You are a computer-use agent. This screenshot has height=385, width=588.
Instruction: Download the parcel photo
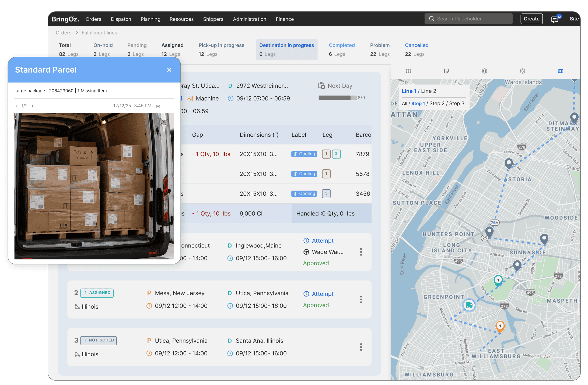click(158, 106)
